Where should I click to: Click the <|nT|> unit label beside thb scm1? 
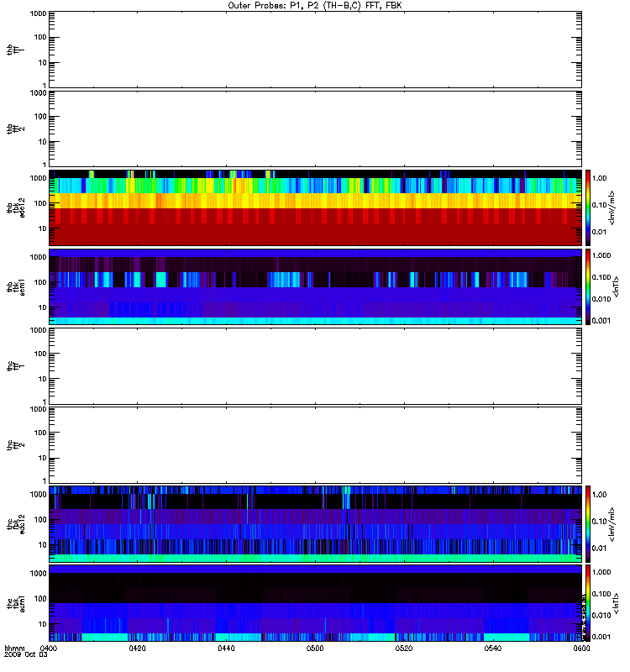[x=616, y=286]
